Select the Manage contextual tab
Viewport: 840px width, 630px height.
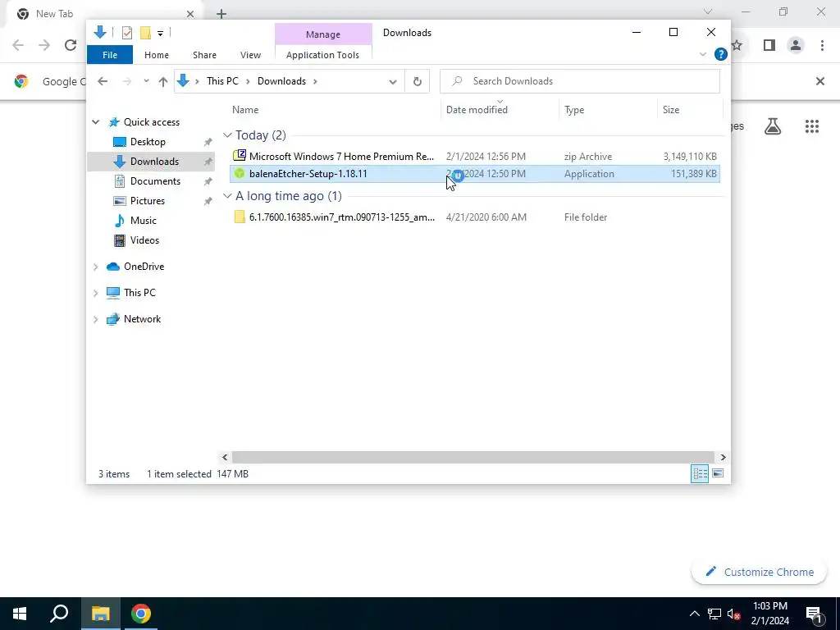point(323,34)
